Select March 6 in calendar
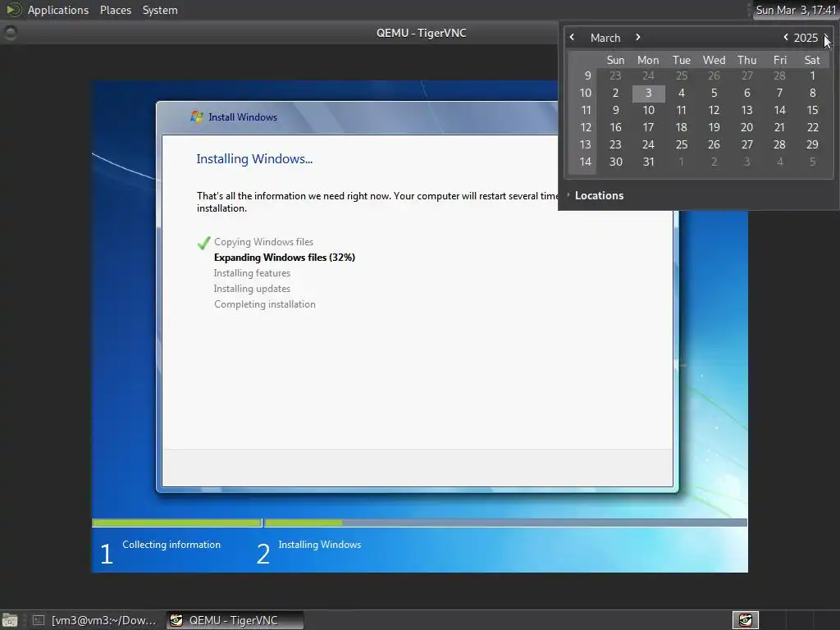840x630 pixels. (746, 94)
